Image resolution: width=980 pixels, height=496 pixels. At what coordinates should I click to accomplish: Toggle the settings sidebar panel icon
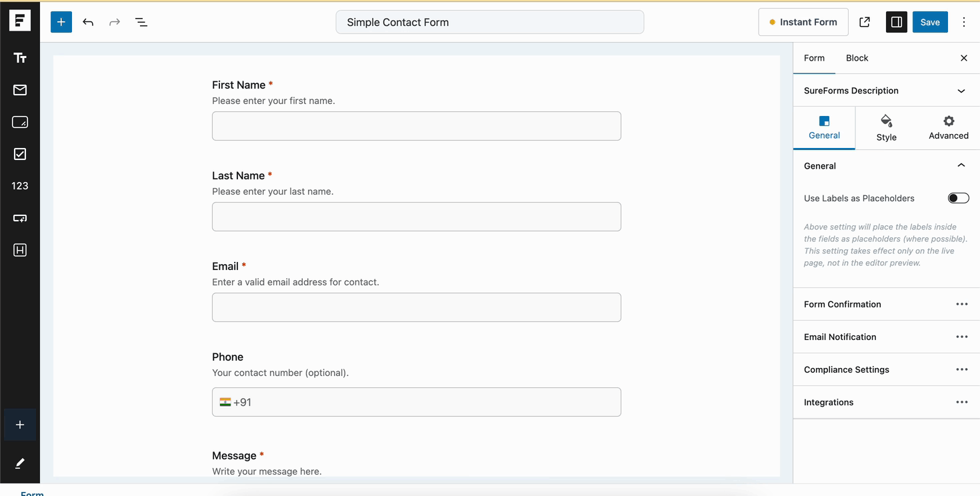tap(896, 21)
